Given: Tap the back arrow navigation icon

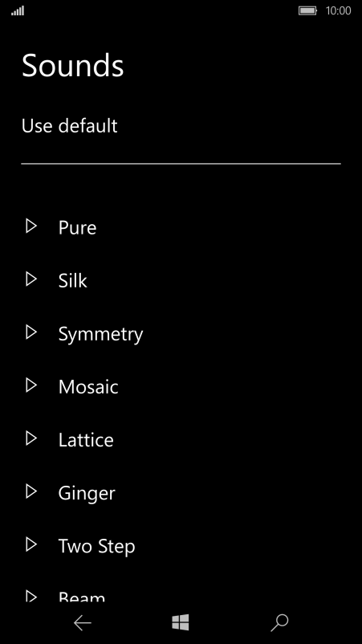Looking at the screenshot, I should (x=83, y=623).
